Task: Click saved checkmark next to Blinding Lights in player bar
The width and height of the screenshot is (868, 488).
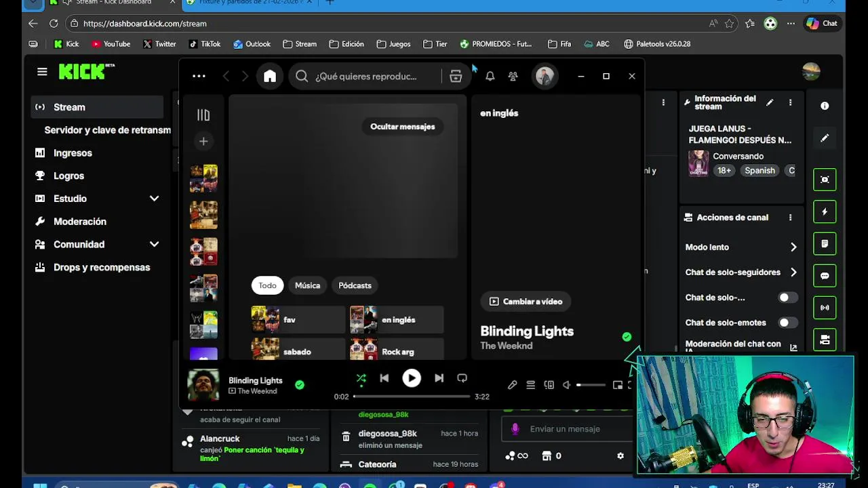Action: click(x=300, y=385)
